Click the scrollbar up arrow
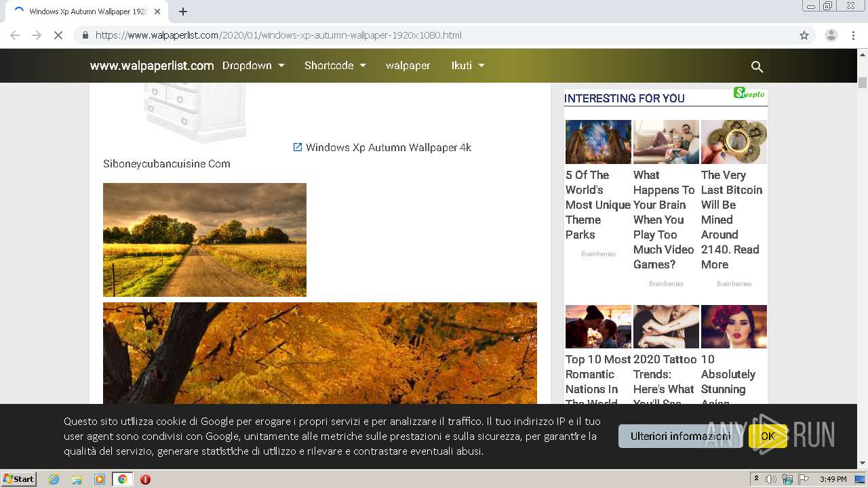This screenshot has width=868, height=488. [x=863, y=54]
